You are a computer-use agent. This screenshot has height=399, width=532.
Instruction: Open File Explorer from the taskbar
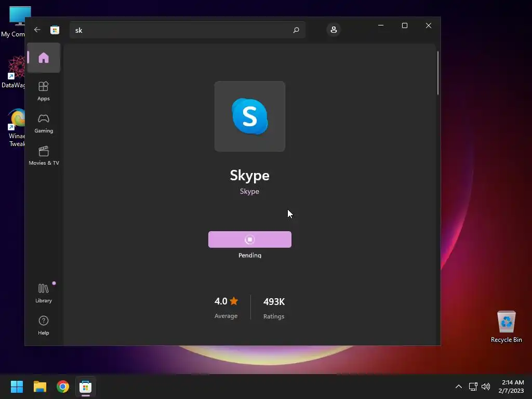pos(39,387)
